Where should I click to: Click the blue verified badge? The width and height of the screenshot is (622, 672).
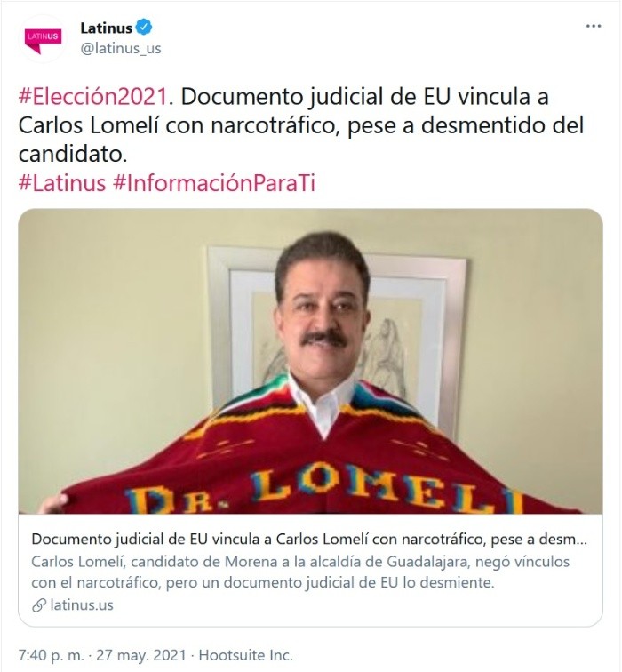click(144, 28)
